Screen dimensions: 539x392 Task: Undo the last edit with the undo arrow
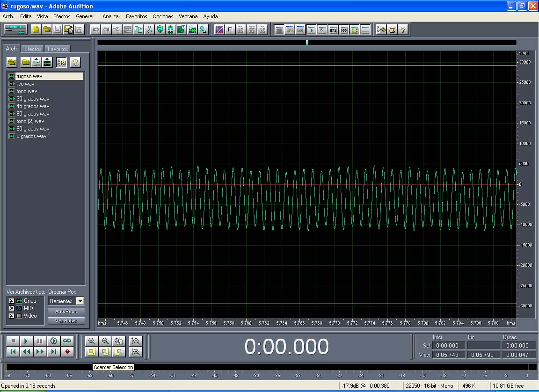tap(95, 29)
